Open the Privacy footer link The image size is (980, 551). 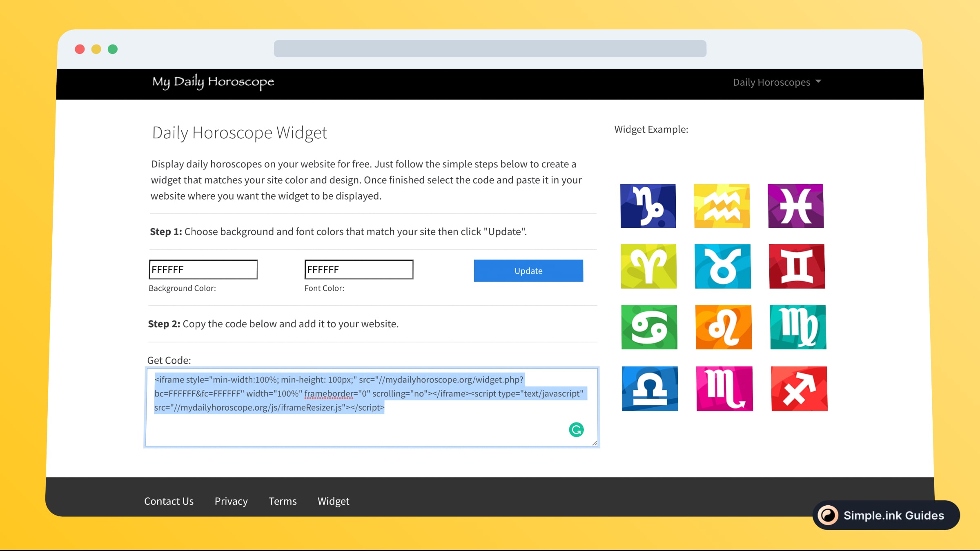coord(231,501)
